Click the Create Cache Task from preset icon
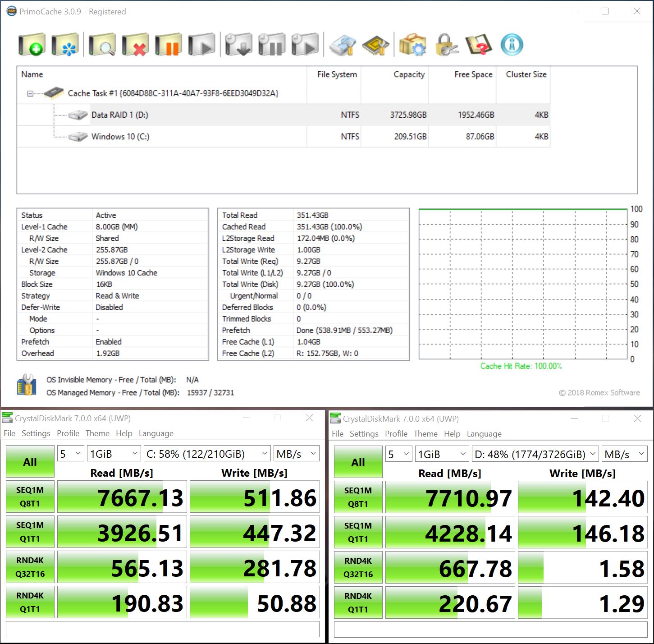This screenshot has height=644, width=654. pyautogui.click(x=65, y=45)
